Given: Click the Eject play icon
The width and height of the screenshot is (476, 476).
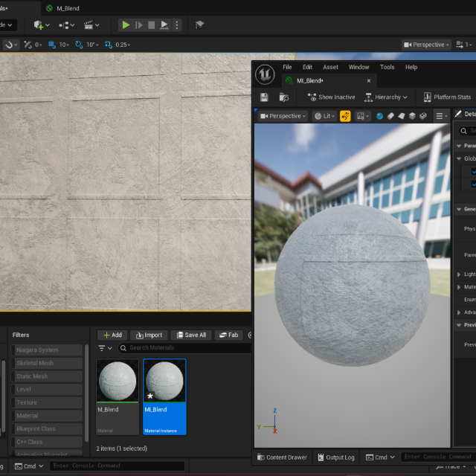Looking at the screenshot, I should coord(164,25).
